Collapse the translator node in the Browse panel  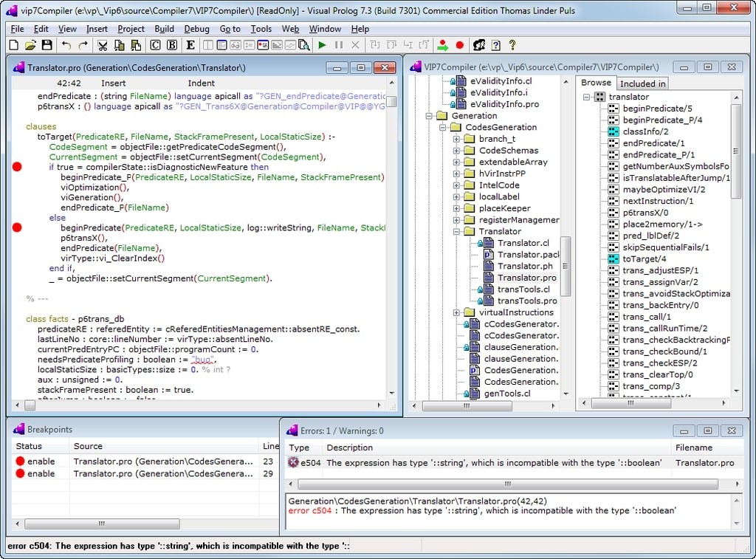pos(585,96)
